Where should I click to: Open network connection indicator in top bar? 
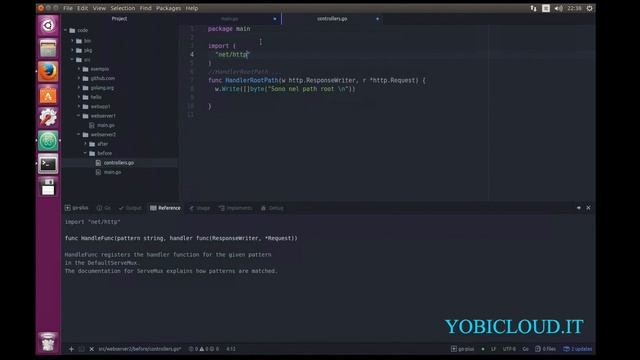pos(533,8)
